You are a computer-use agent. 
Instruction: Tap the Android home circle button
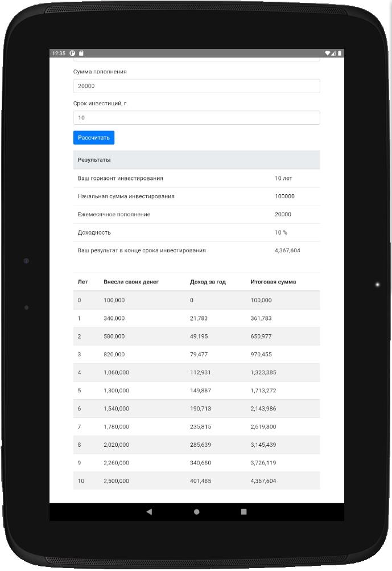196,512
